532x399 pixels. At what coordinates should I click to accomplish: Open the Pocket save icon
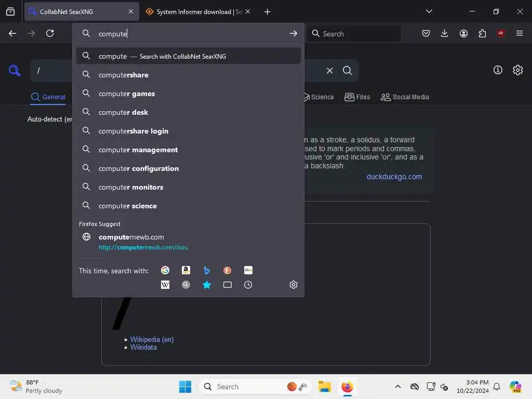pos(426,33)
